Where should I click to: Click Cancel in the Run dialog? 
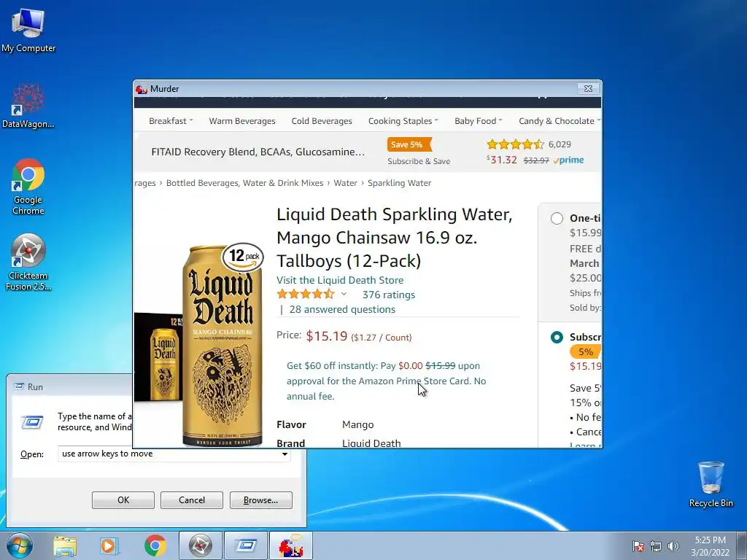(x=192, y=500)
